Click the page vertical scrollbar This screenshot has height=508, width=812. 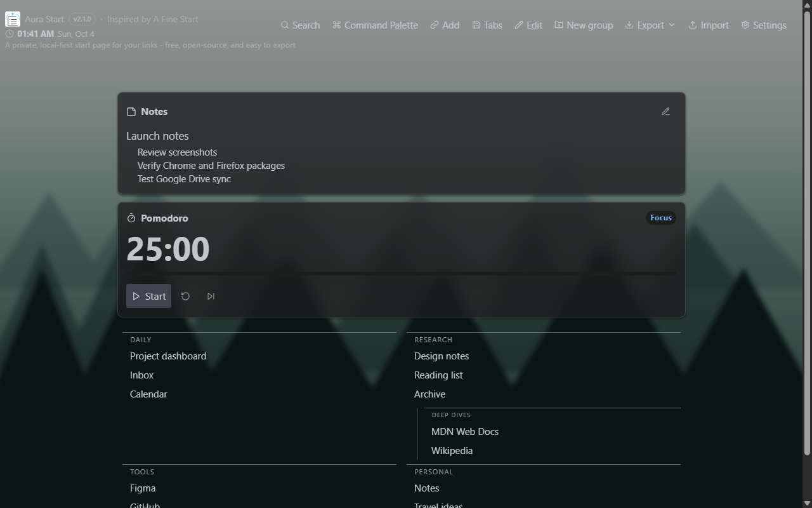(x=807, y=234)
